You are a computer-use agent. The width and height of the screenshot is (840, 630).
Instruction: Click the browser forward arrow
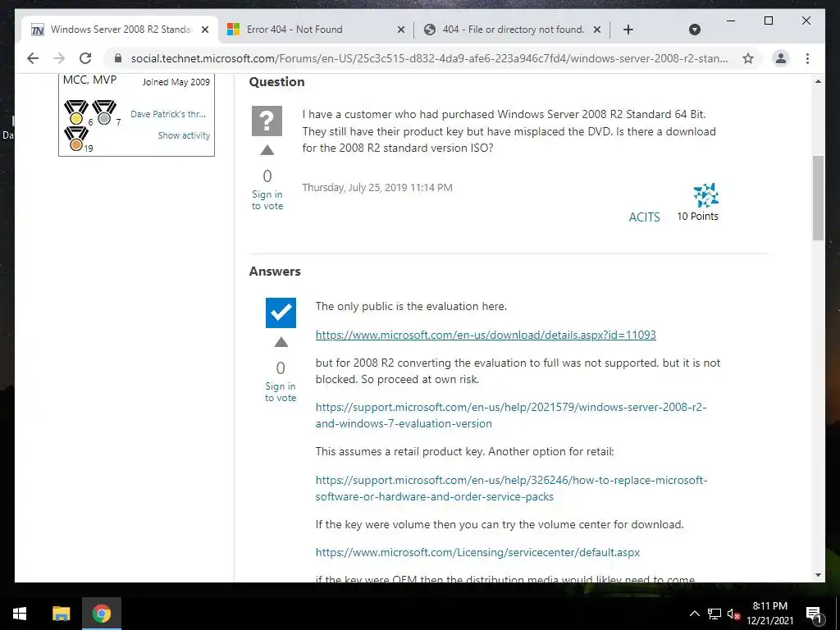[x=59, y=58]
